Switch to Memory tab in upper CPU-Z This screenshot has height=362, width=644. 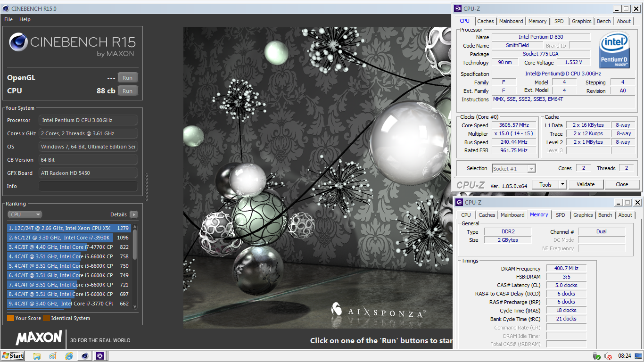tap(537, 21)
